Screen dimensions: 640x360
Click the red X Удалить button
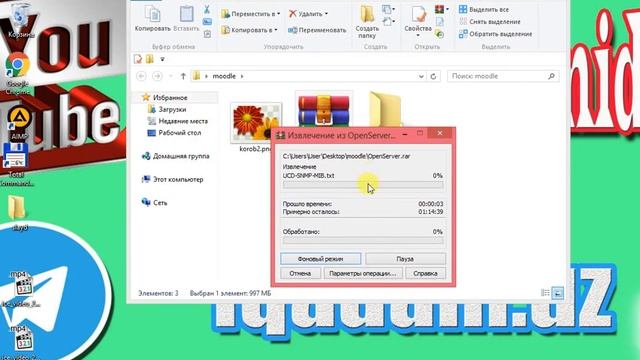(x=306, y=14)
